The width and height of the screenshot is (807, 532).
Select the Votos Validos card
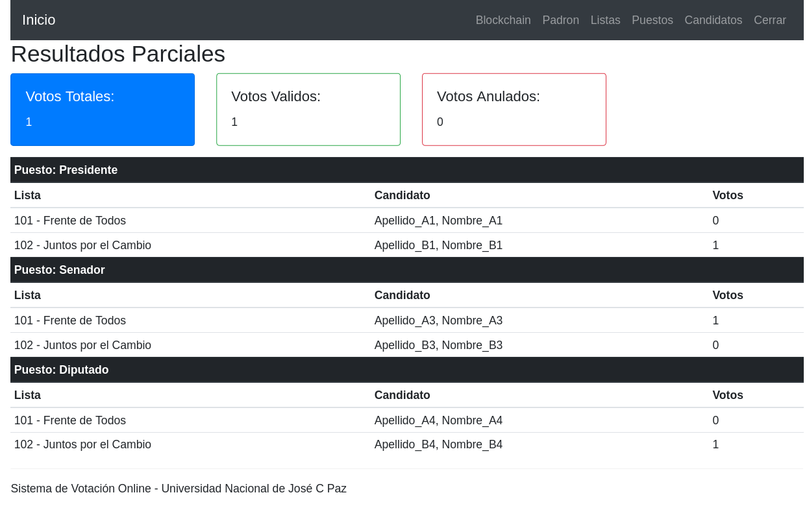pos(308,110)
